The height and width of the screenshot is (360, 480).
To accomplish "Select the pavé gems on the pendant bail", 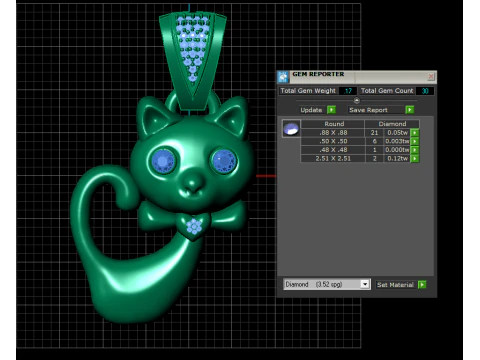I will click(x=193, y=47).
